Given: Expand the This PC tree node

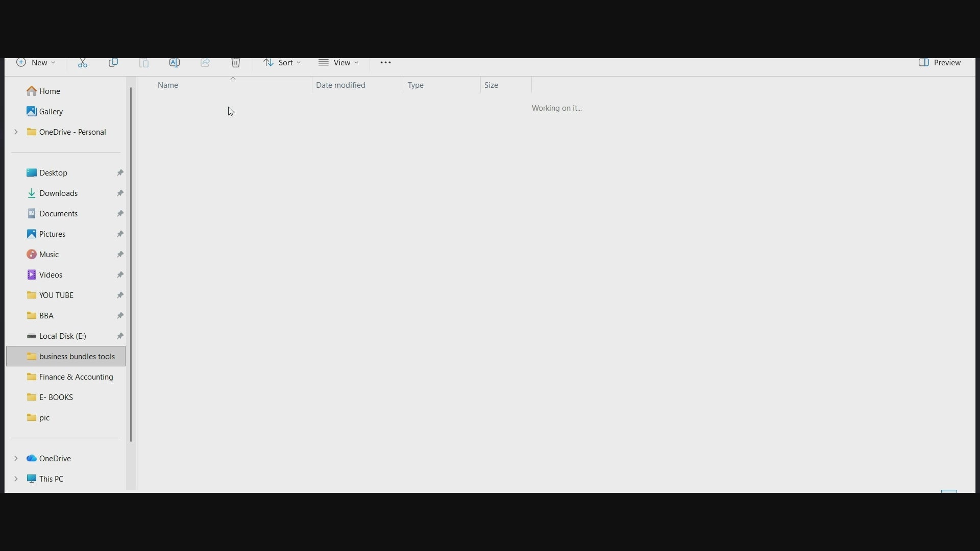Looking at the screenshot, I should coord(16,479).
